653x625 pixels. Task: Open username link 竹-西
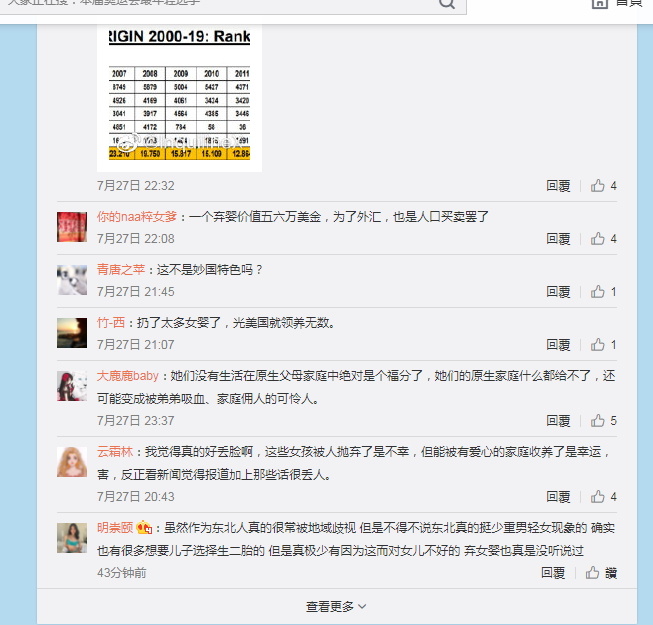pos(111,322)
